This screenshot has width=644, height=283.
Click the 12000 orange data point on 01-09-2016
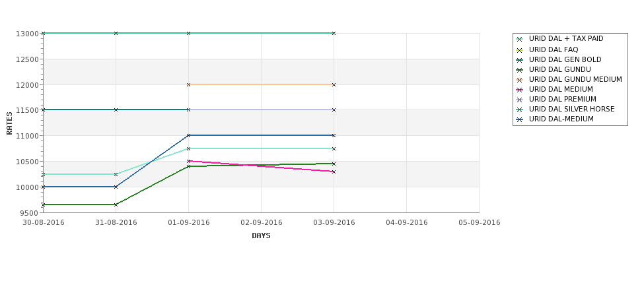click(x=188, y=85)
